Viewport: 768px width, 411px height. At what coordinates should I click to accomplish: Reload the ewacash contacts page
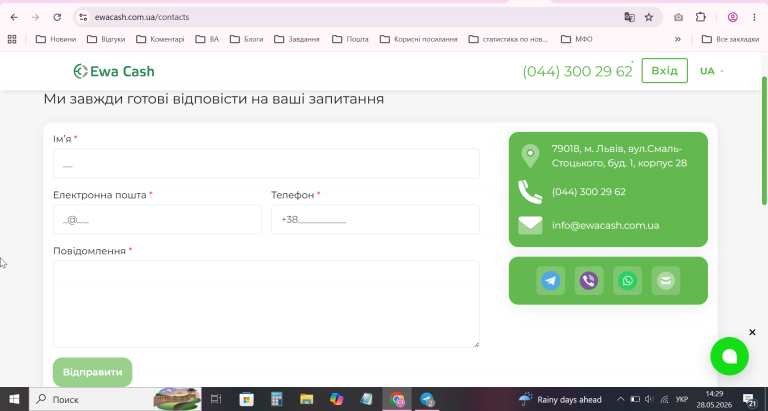click(57, 17)
